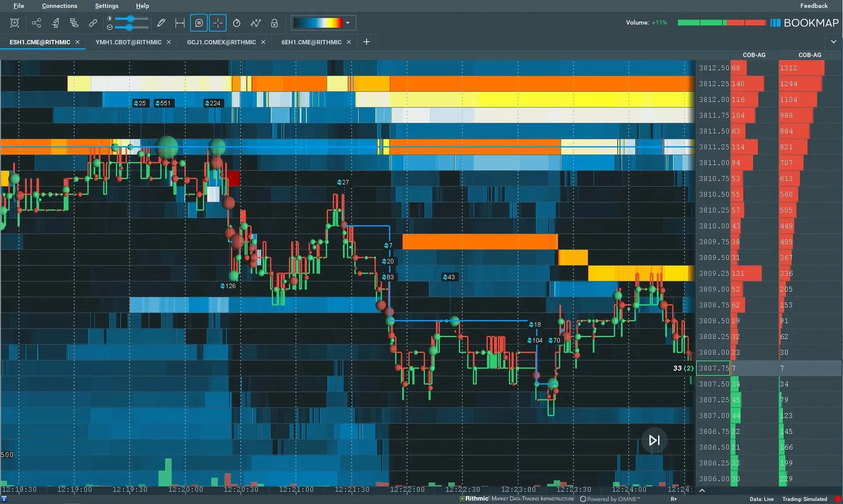Switch to the YMH1.CBOT@RITHMIC tab

point(128,42)
